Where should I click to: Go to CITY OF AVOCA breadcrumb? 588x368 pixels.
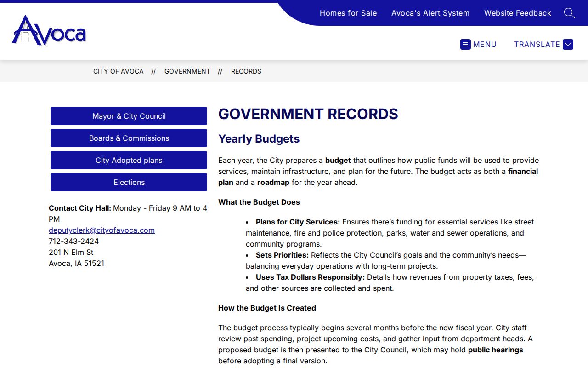click(x=119, y=71)
